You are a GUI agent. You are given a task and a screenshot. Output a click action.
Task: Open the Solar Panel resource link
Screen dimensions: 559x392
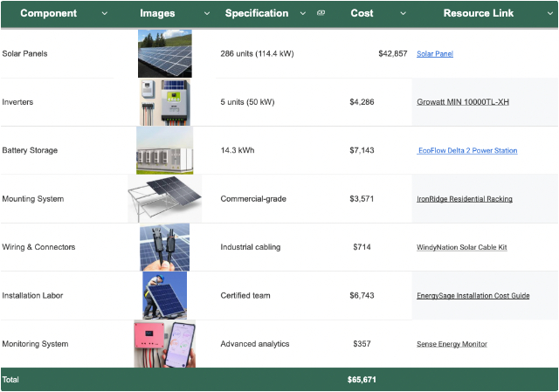tap(435, 54)
